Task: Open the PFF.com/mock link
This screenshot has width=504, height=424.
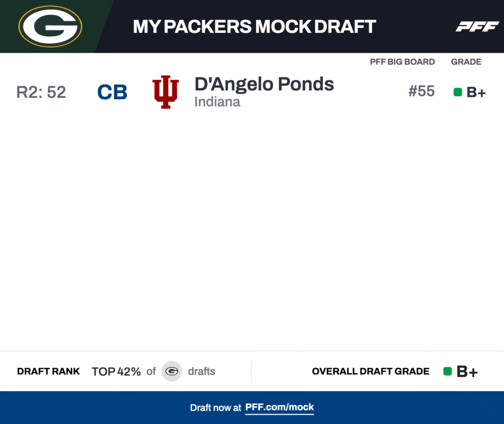Action: (280, 407)
